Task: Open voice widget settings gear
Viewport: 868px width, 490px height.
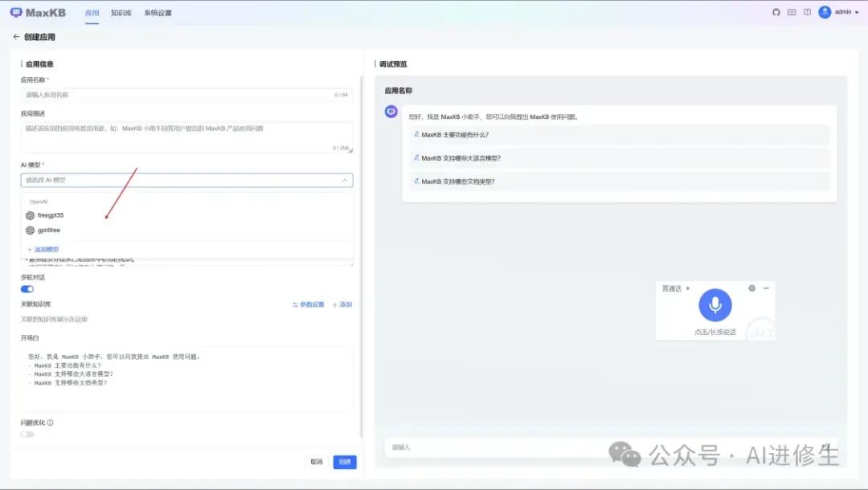Action: 751,288
